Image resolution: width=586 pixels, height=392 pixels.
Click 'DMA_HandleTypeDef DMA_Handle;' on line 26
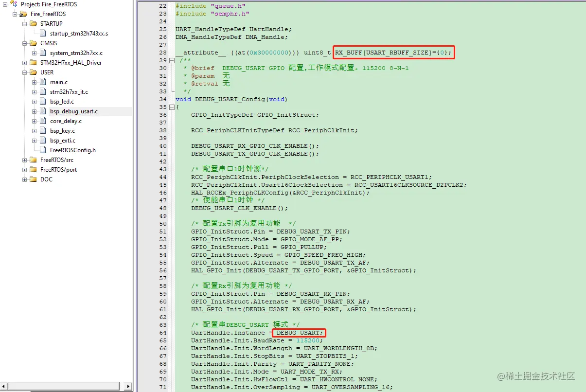(x=232, y=37)
